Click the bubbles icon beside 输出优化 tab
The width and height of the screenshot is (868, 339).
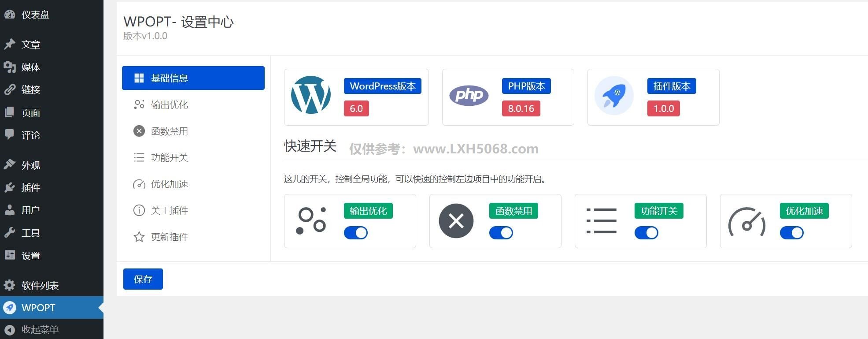click(139, 104)
